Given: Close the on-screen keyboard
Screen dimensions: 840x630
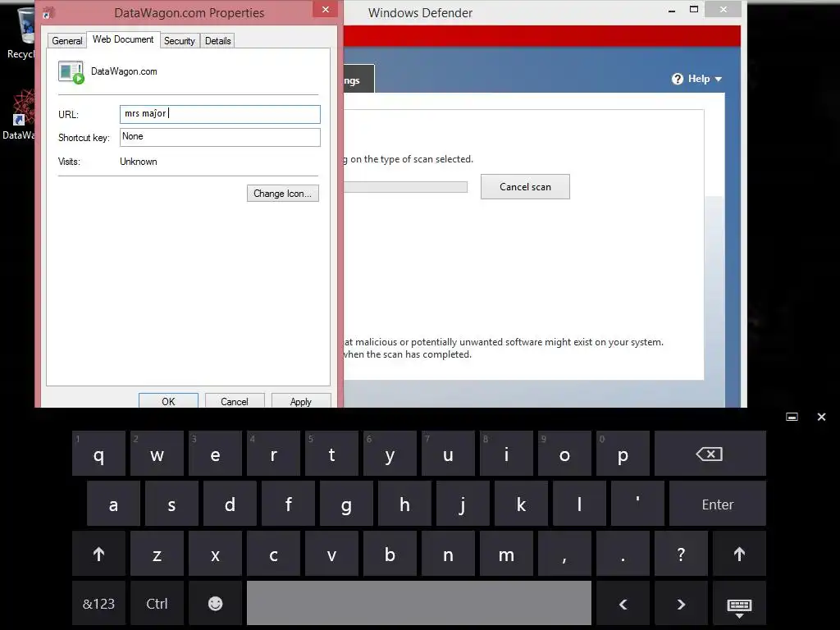Looking at the screenshot, I should (x=821, y=417).
